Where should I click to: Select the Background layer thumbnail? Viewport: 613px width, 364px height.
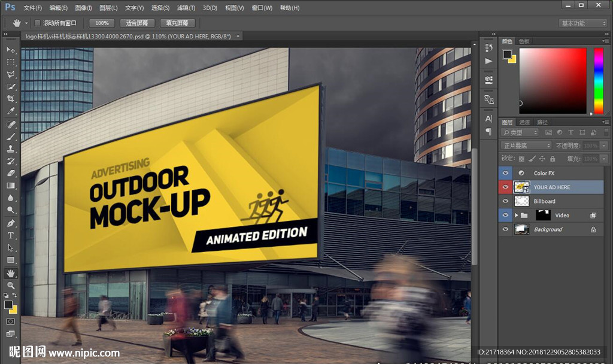[x=522, y=229]
